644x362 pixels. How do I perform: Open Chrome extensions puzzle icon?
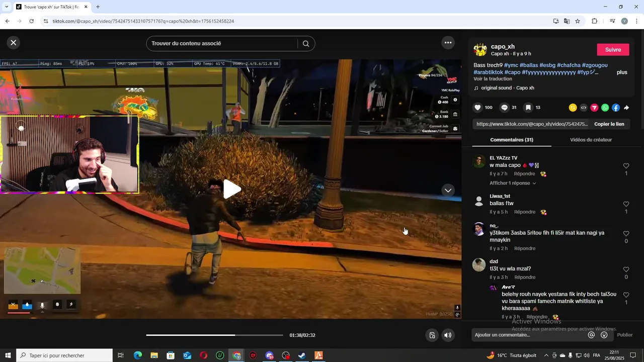(594, 21)
